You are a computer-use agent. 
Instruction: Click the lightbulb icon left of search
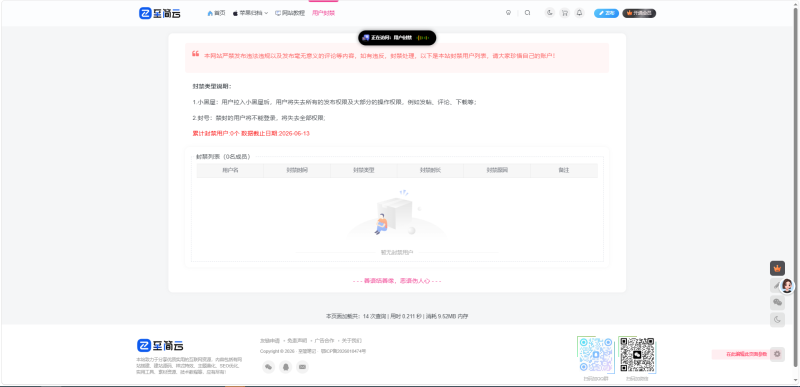pyautogui.click(x=508, y=13)
